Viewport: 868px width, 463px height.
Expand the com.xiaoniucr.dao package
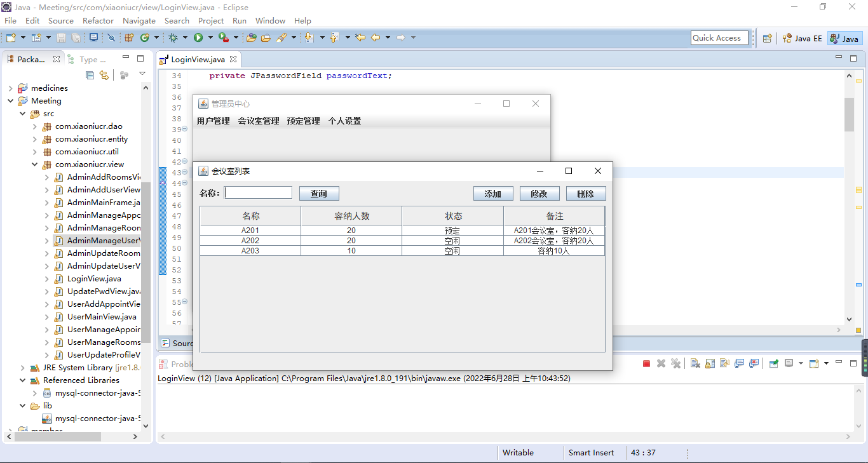coord(35,126)
